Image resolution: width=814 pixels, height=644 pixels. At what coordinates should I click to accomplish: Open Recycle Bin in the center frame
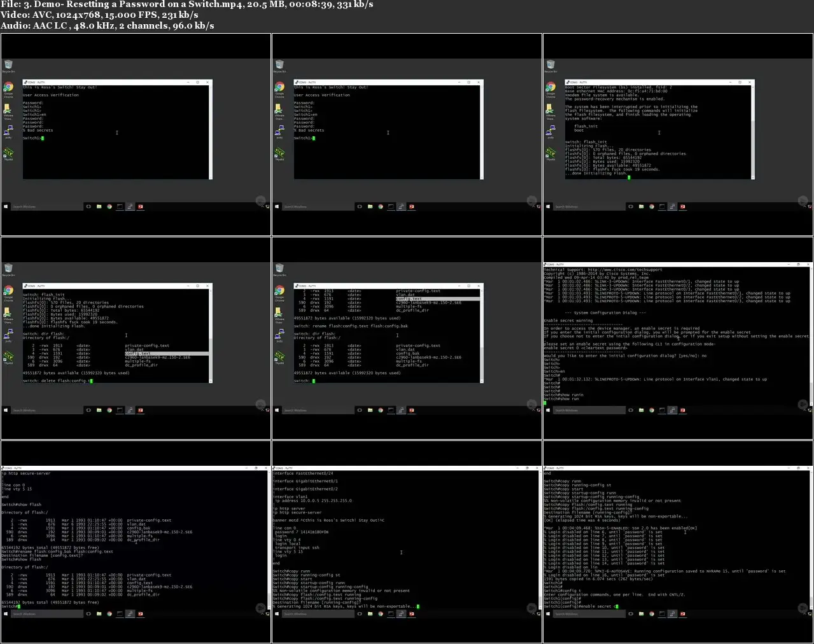pyautogui.click(x=279, y=270)
